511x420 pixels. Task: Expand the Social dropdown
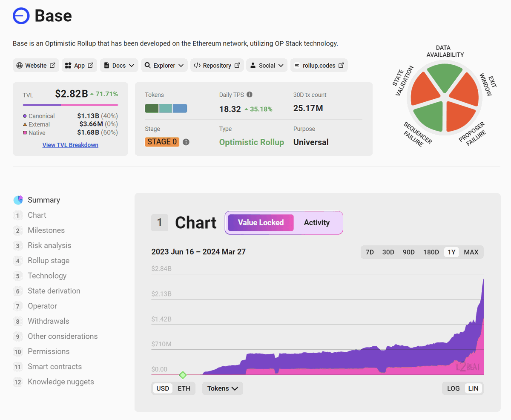point(267,65)
